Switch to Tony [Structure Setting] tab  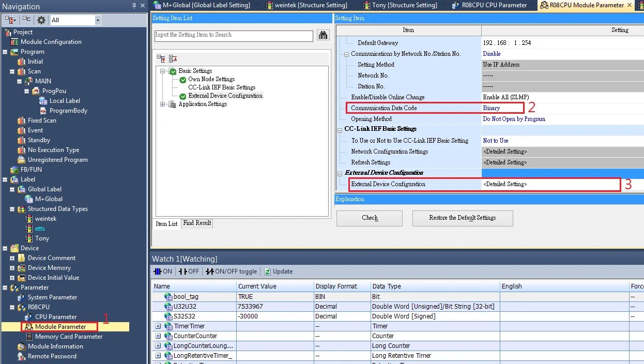[400, 5]
